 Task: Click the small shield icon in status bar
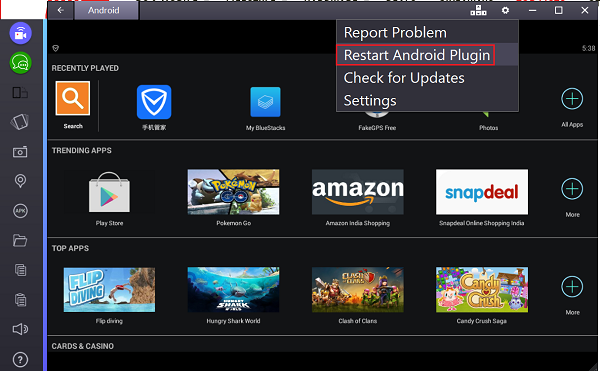pos(55,48)
